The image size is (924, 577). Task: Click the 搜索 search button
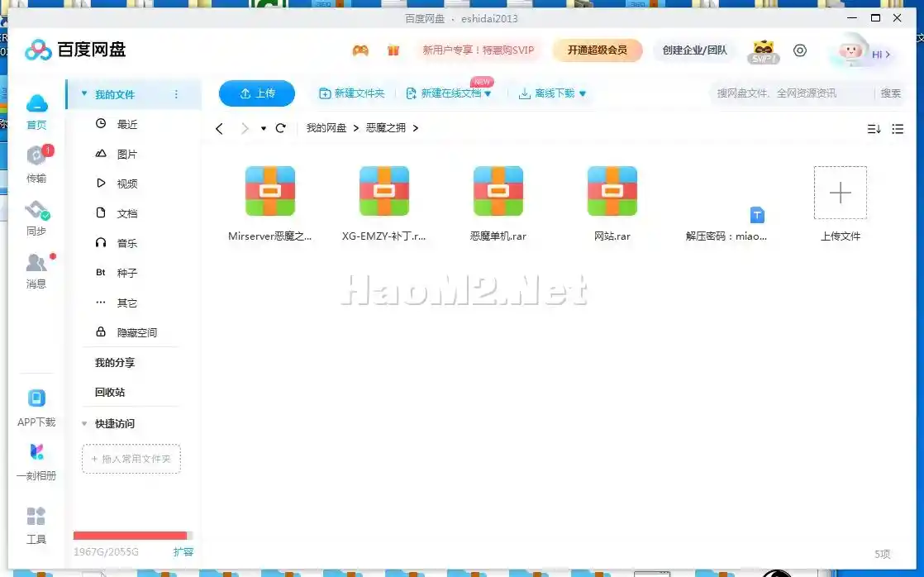[x=890, y=93]
